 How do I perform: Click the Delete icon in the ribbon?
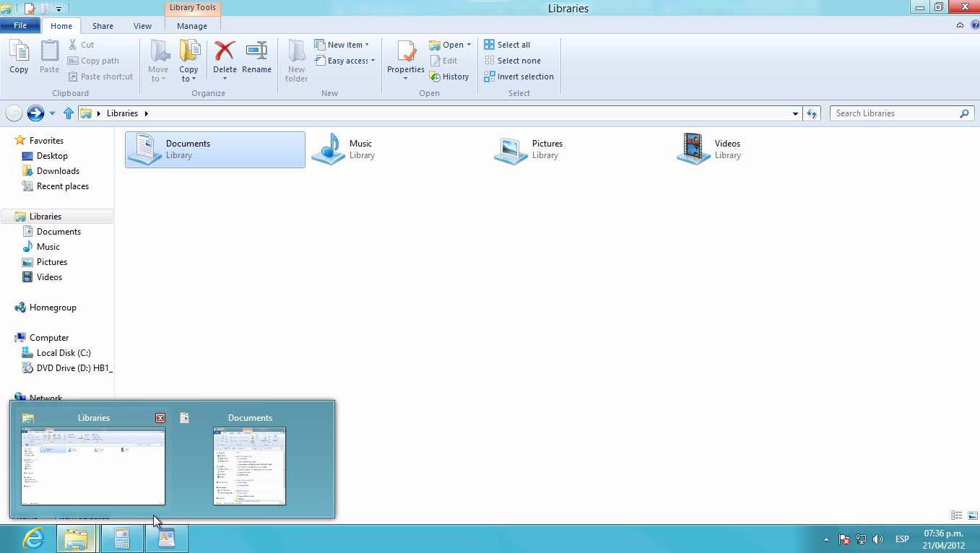tap(225, 52)
